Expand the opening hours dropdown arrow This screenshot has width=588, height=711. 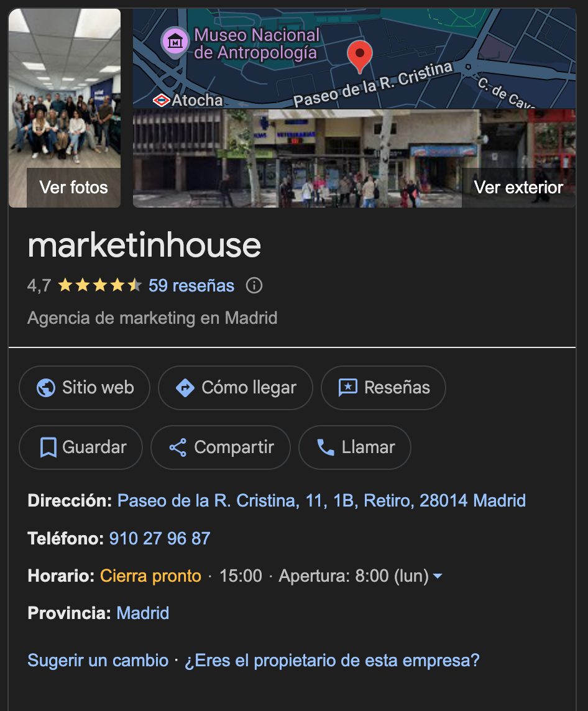click(438, 576)
